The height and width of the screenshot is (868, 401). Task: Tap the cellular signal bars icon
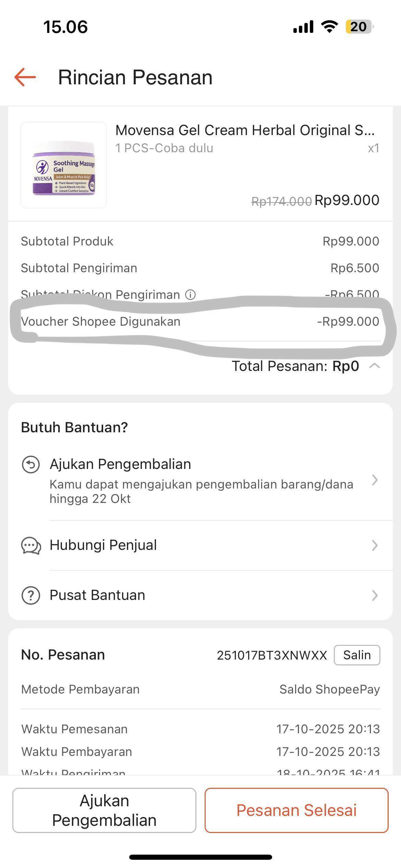coord(303,27)
